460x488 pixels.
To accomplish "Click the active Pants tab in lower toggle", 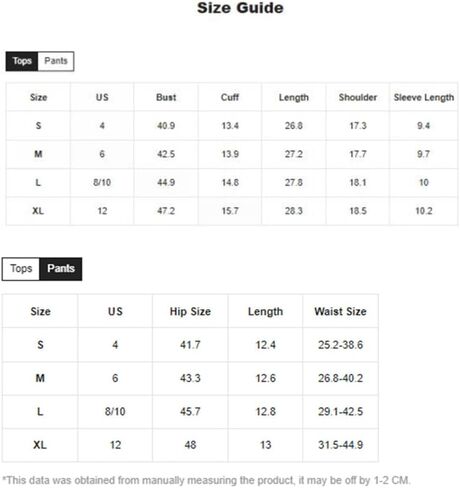I will 61,269.
